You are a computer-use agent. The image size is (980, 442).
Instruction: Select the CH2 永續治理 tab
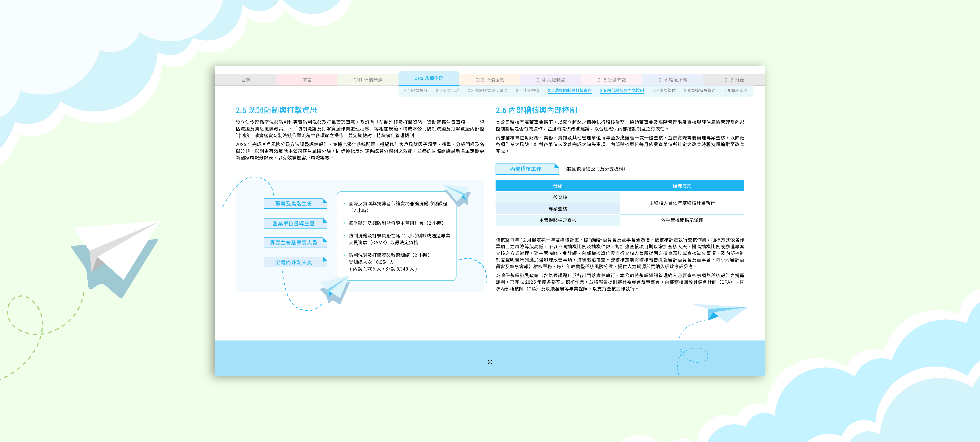click(x=429, y=78)
